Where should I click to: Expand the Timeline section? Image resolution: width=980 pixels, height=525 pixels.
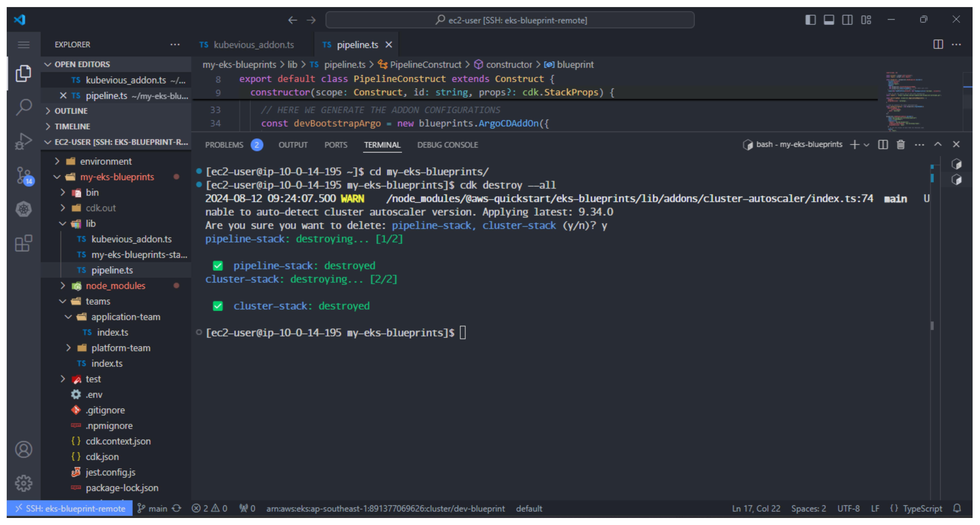point(116,127)
